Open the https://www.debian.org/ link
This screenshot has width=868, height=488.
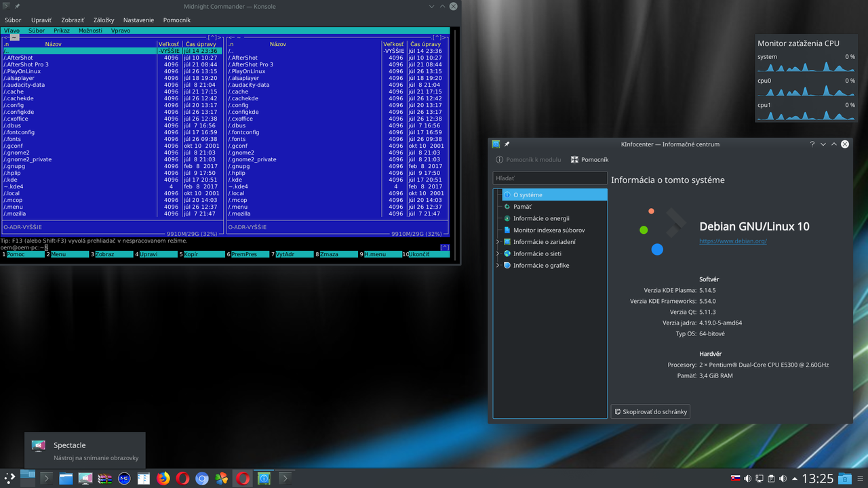pyautogui.click(x=733, y=241)
